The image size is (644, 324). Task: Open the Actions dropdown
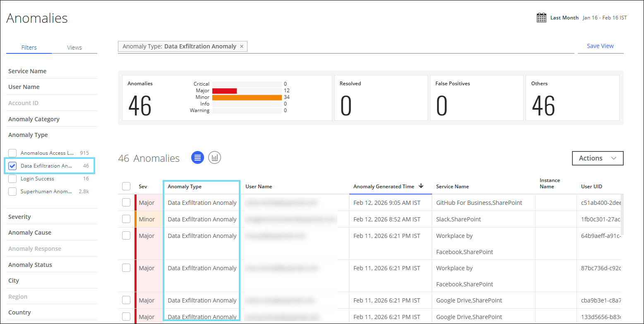597,158
